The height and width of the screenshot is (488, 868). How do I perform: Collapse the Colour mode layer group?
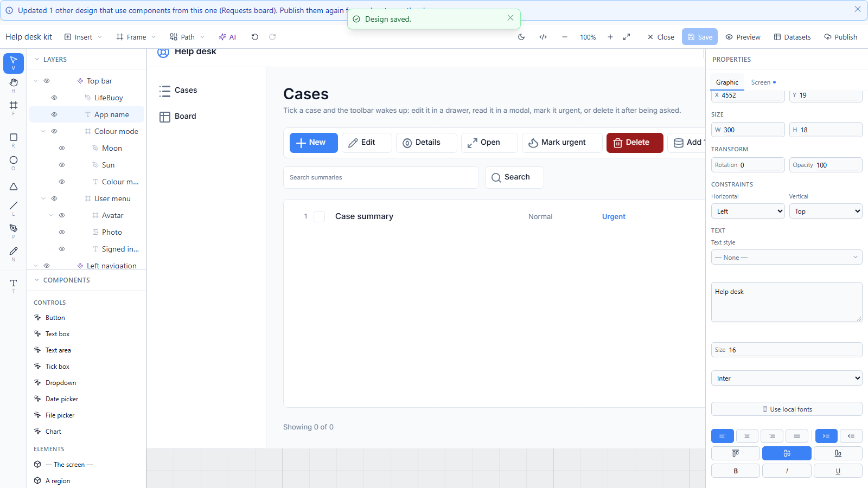click(x=43, y=131)
